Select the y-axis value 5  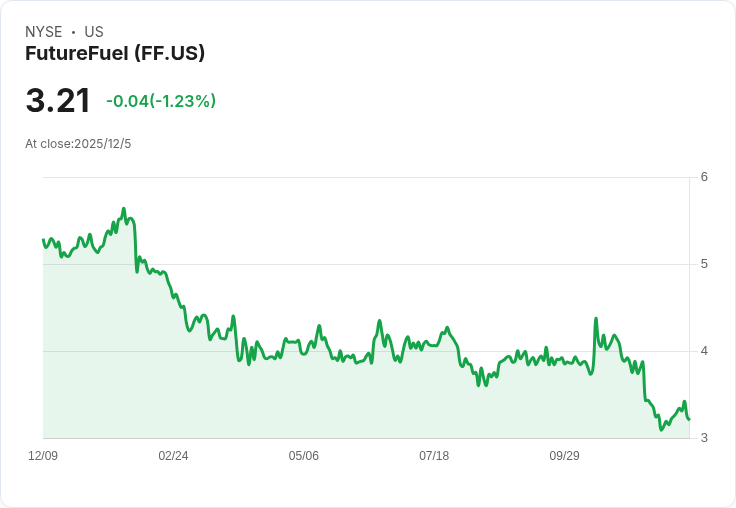[705, 264]
